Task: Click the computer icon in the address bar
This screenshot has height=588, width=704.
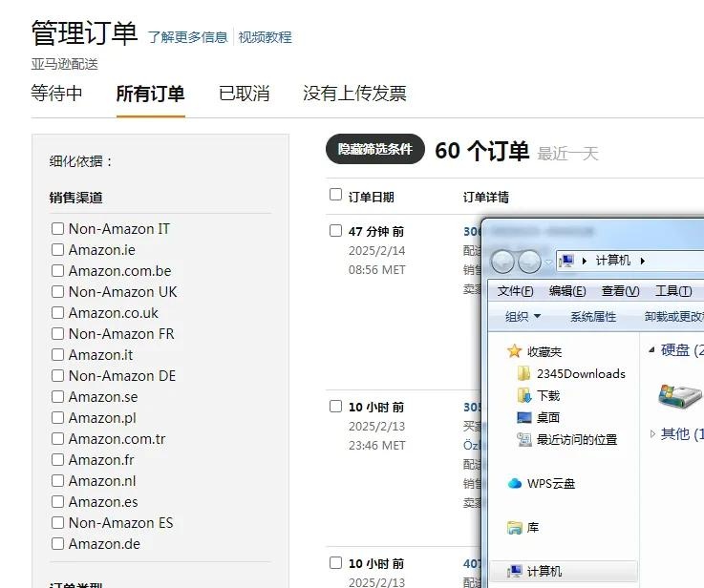Action: point(567,261)
